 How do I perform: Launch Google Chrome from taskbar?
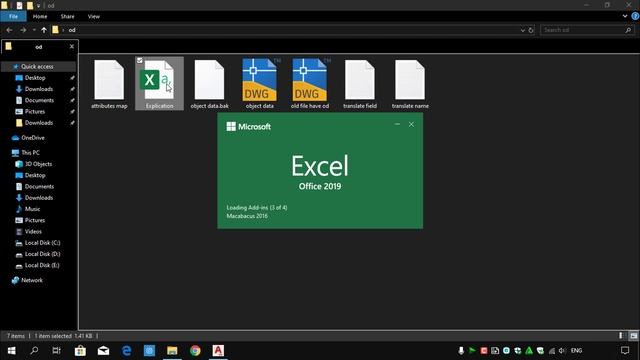pyautogui.click(x=195, y=351)
